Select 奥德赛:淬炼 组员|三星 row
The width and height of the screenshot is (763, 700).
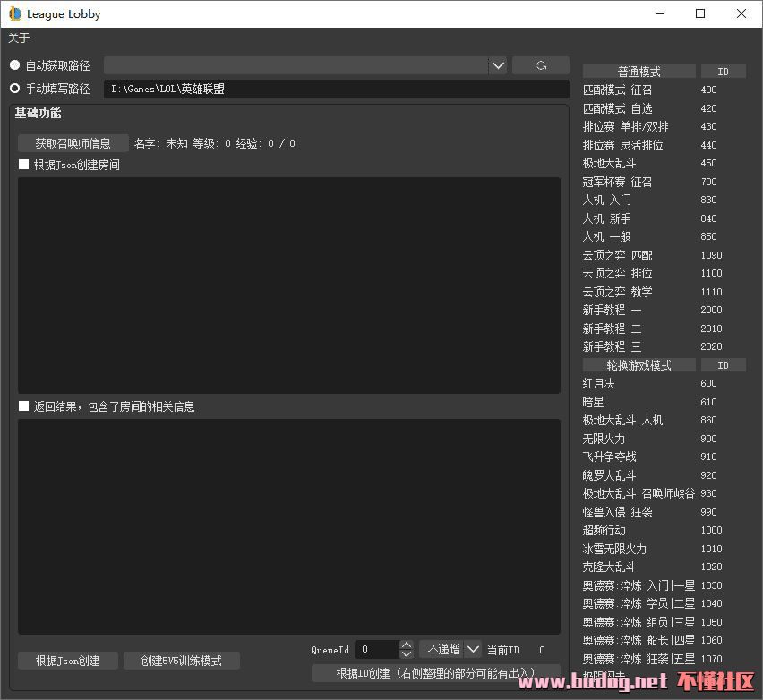pos(639,622)
